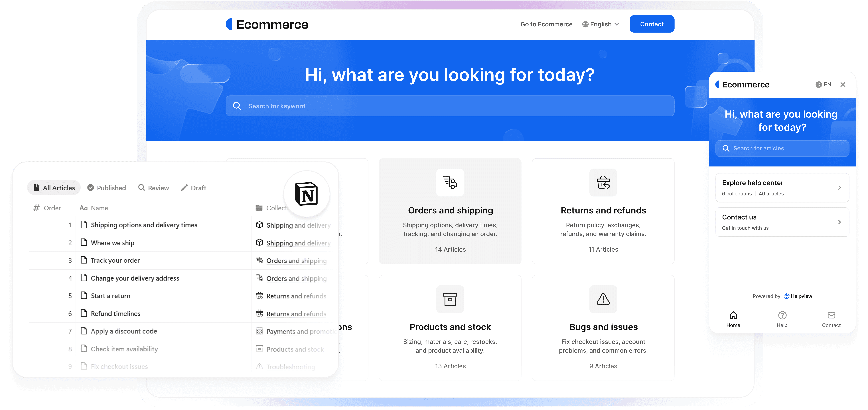Open Change your delivery address article
This screenshot has width=868, height=410.
click(x=135, y=278)
